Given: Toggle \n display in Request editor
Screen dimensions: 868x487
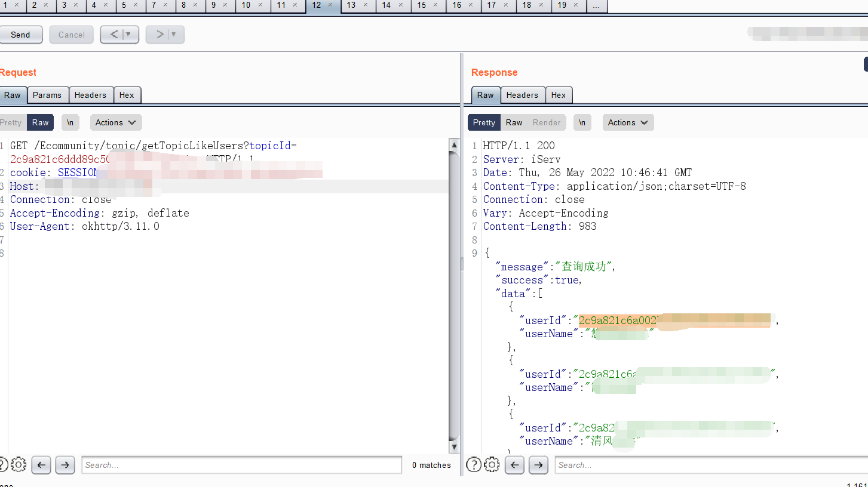Looking at the screenshot, I should tap(70, 122).
